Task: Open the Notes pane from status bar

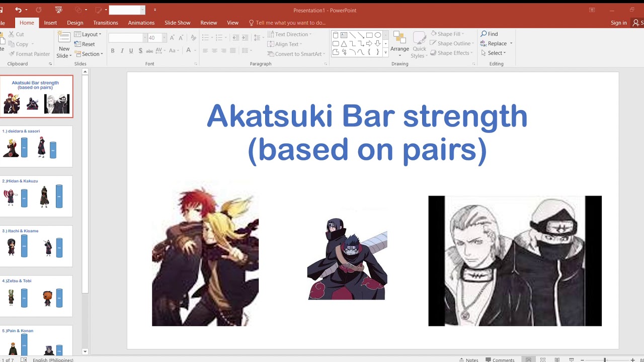Action: tap(469, 360)
